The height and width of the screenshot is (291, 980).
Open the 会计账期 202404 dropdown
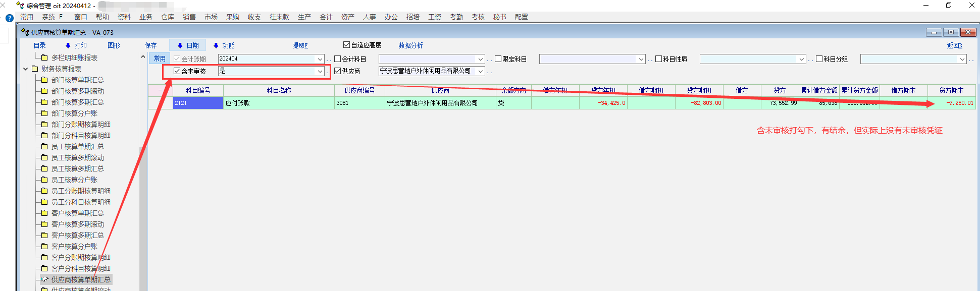[320, 59]
